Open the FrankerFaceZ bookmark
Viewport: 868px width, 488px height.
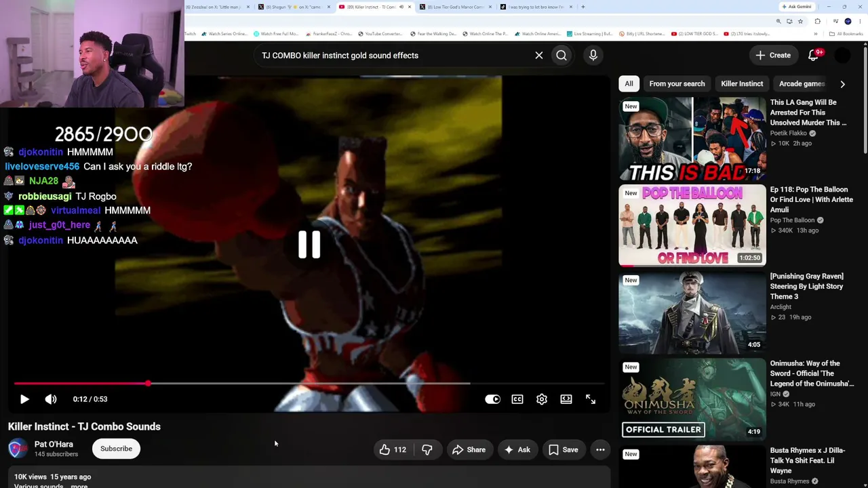pyautogui.click(x=328, y=34)
